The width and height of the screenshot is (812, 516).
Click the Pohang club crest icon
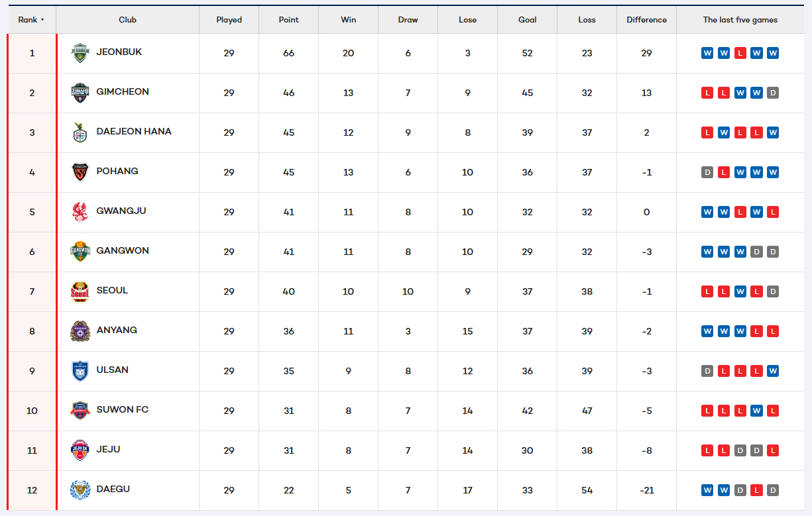coord(80,172)
